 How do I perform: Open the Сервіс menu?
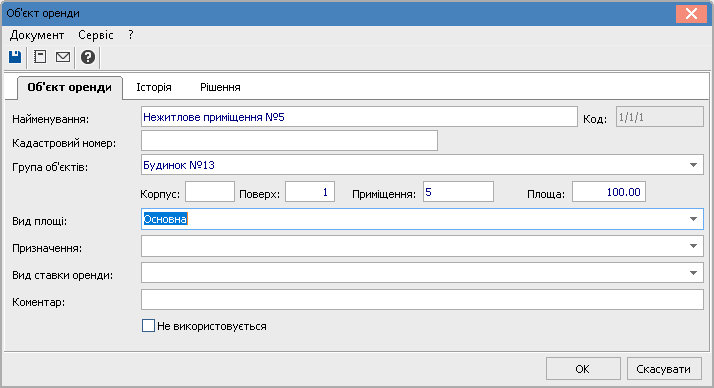tap(96, 35)
